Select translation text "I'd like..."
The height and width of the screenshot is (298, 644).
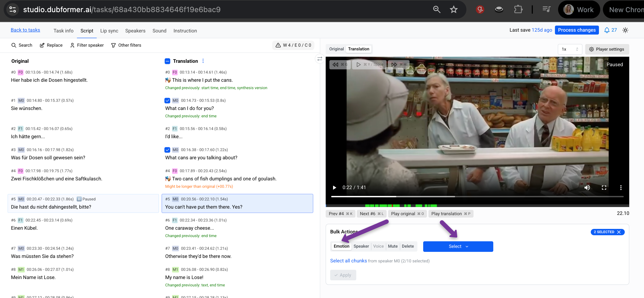point(174,137)
